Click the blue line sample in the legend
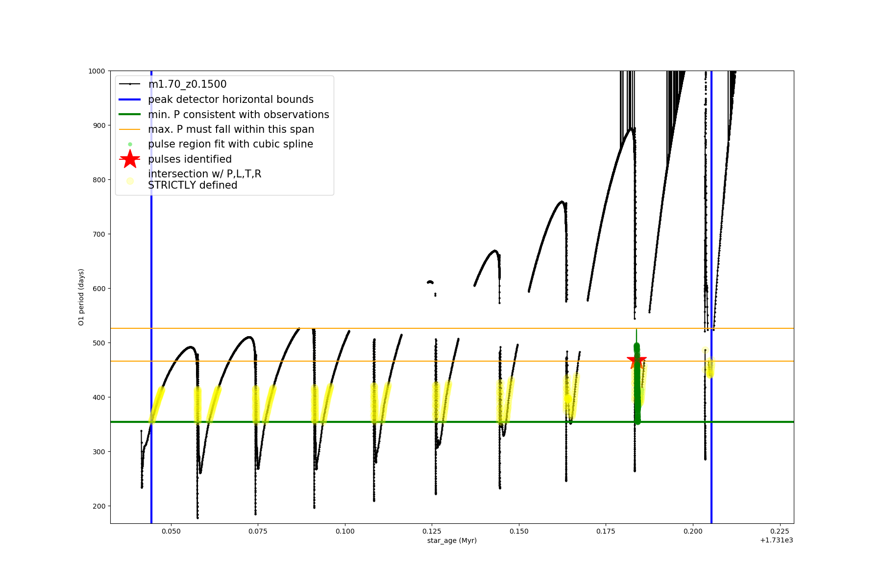This screenshot has width=882, height=588. pos(130,99)
